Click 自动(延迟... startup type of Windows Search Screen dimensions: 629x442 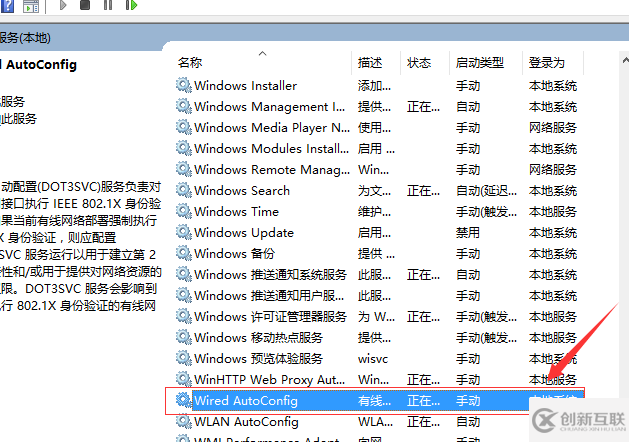click(x=486, y=191)
